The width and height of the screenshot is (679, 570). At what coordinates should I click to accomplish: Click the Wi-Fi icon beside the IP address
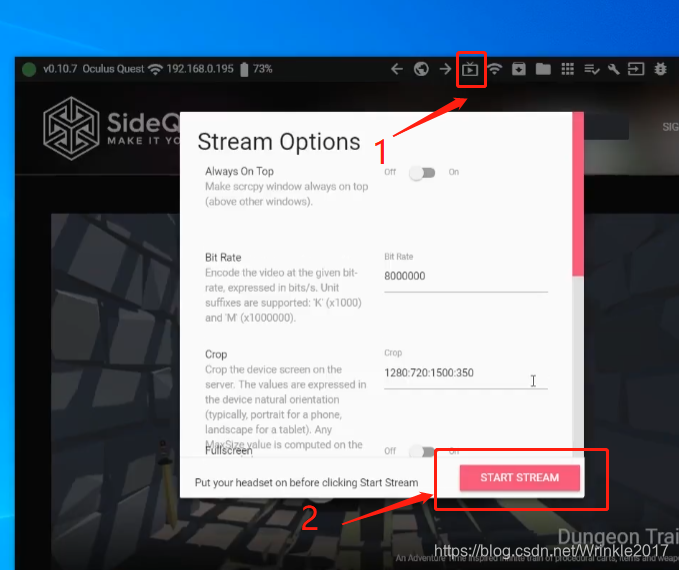click(x=155, y=69)
